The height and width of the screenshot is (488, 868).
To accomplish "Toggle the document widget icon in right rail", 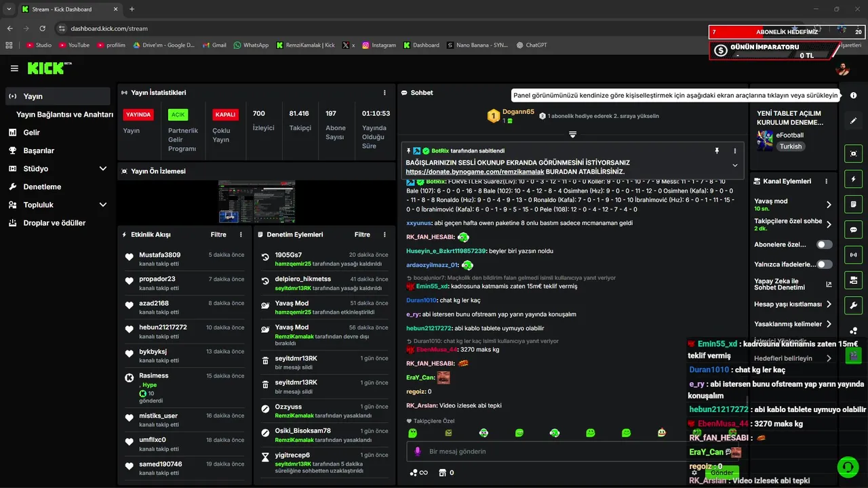I will point(853,204).
